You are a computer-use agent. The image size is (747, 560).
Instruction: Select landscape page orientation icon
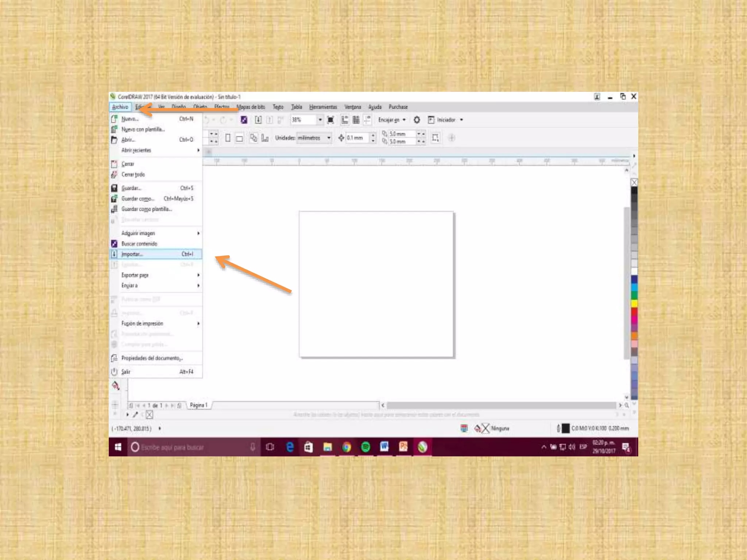[239, 138]
